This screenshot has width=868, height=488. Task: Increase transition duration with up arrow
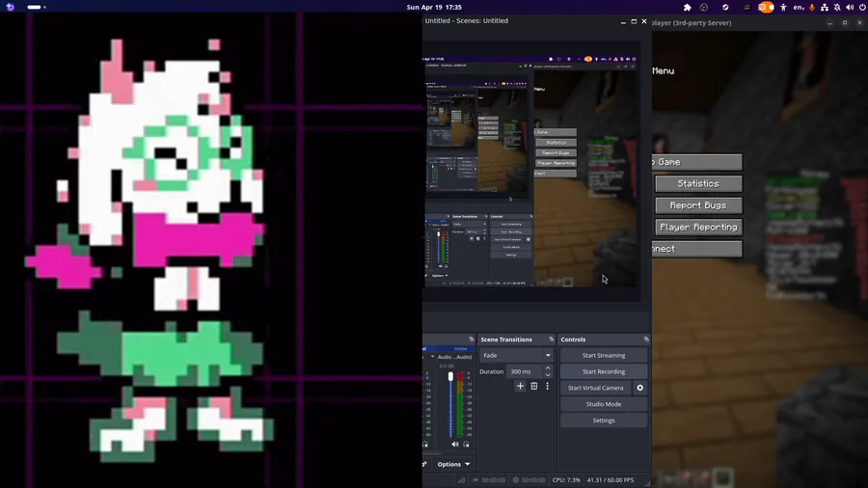pyautogui.click(x=548, y=368)
